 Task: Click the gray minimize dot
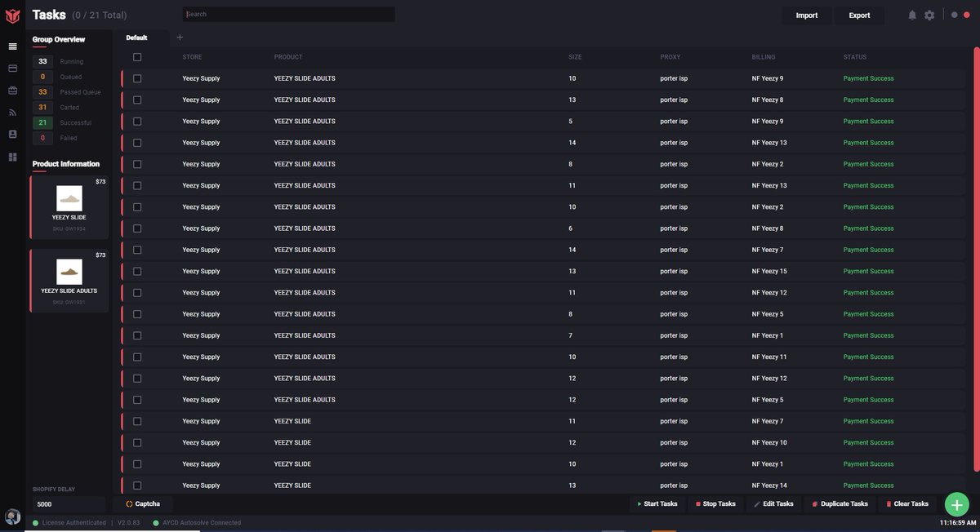tap(955, 15)
